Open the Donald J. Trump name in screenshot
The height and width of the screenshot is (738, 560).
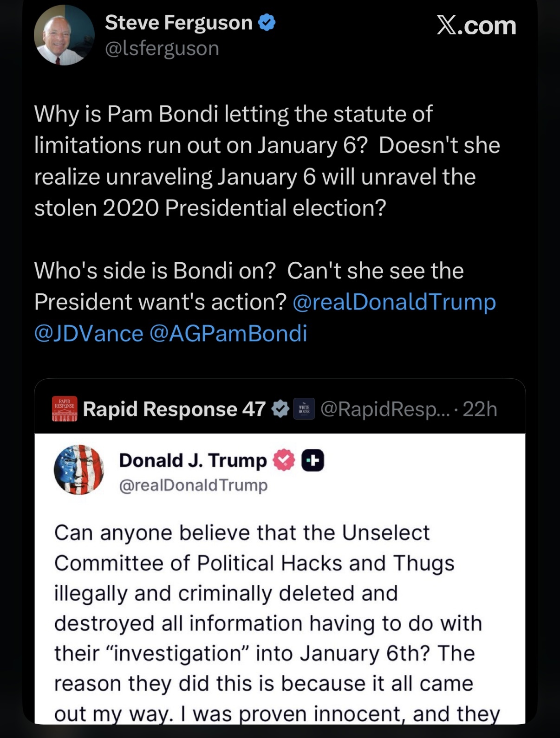tap(193, 460)
